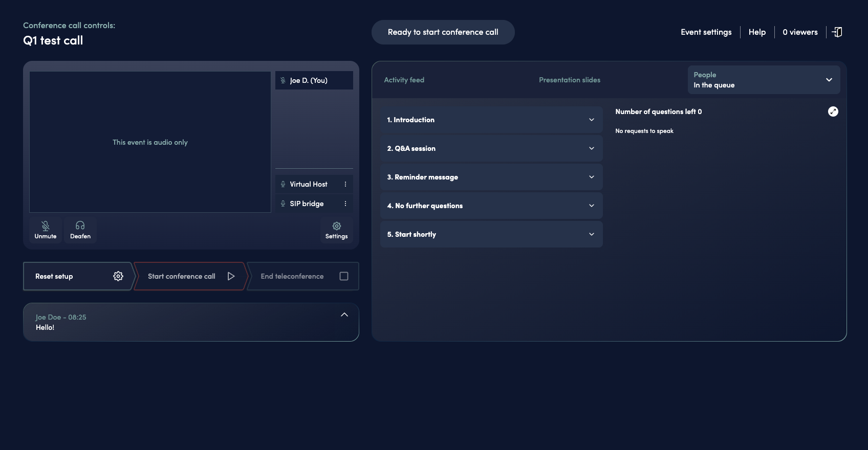Click the gear icon on Reset setup
Viewport: 868px width, 450px height.
pyautogui.click(x=118, y=276)
